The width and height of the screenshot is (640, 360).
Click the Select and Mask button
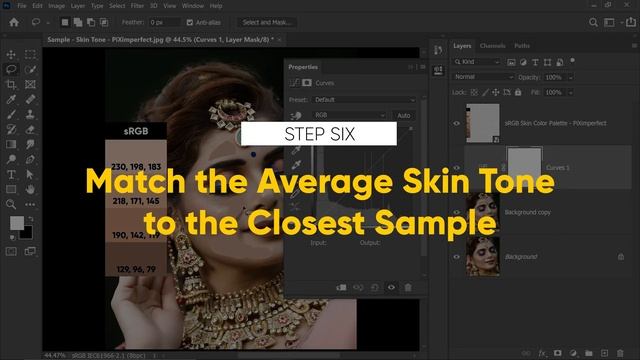[267, 22]
